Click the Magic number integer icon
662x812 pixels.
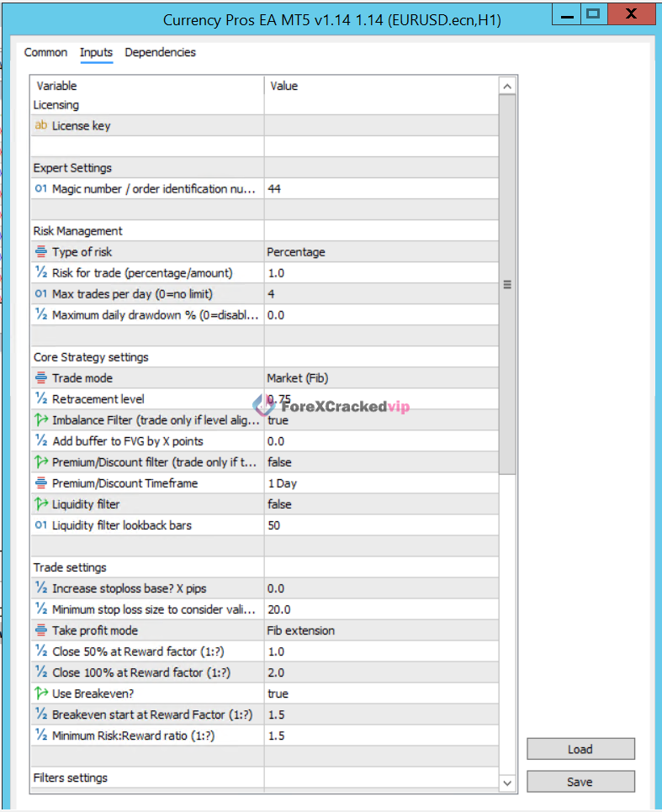(x=40, y=189)
